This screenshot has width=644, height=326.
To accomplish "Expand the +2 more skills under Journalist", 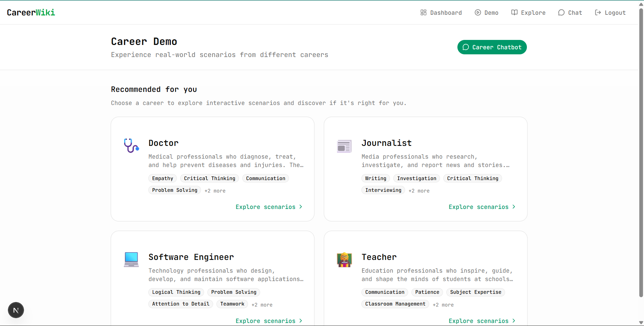I will pyautogui.click(x=419, y=191).
